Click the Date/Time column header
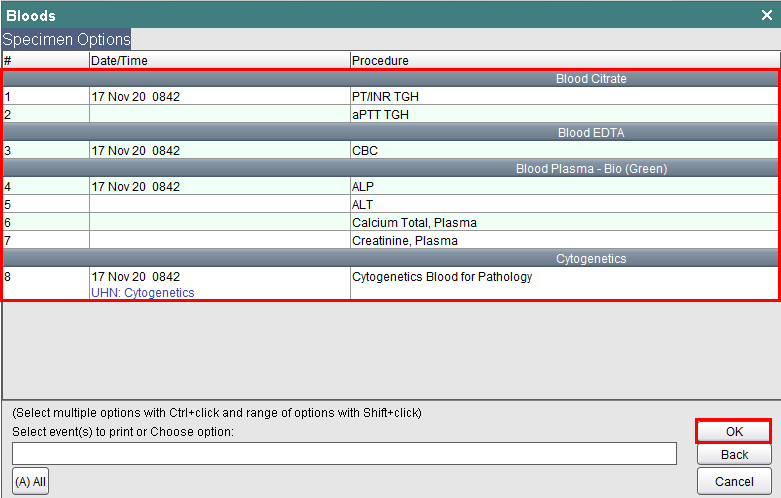The height and width of the screenshot is (498, 781). pos(219,60)
